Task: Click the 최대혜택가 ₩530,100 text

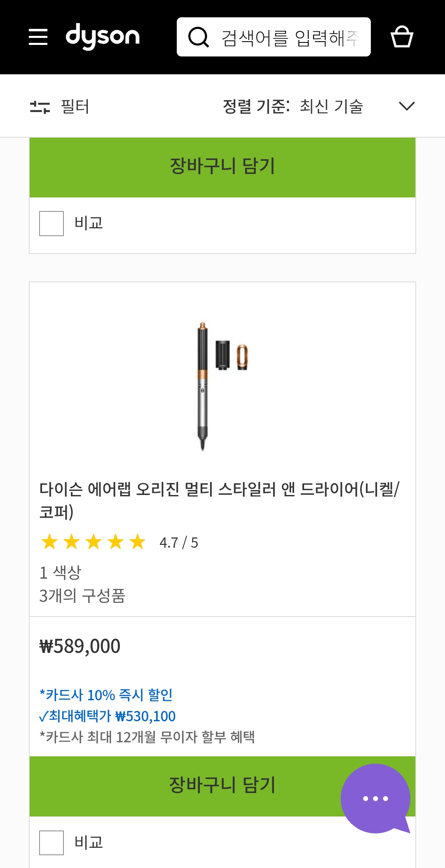Action: [108, 716]
